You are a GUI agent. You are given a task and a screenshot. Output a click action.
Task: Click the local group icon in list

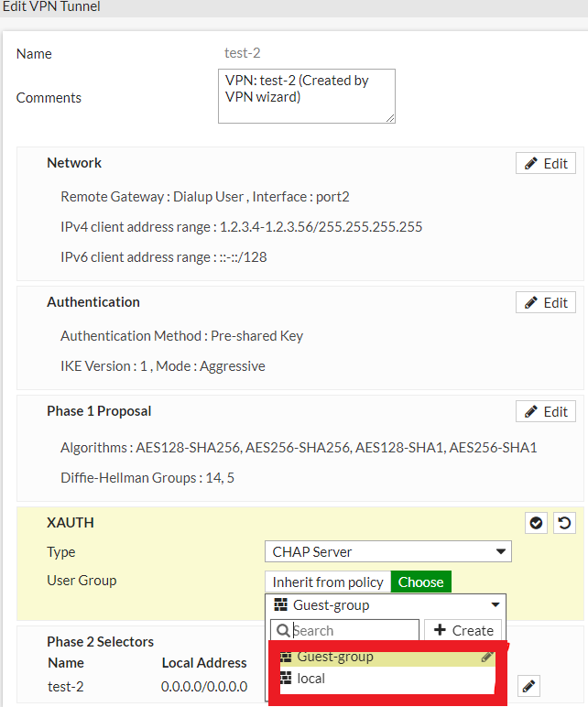[286, 679]
